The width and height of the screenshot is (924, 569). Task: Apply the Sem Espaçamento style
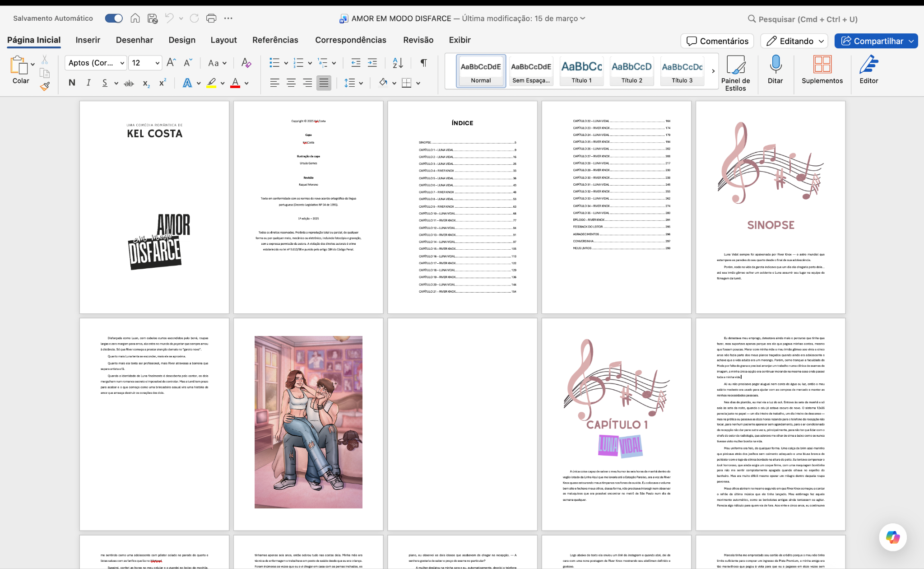531,70
